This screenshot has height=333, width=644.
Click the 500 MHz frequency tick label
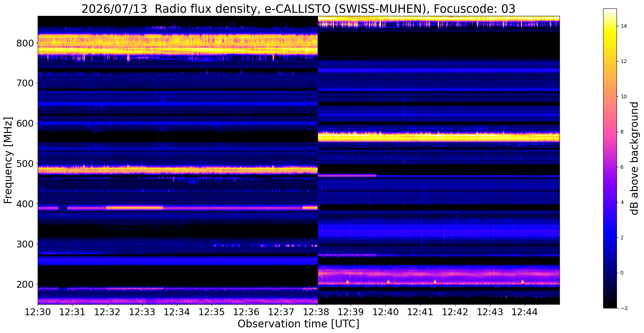pyautogui.click(x=25, y=164)
